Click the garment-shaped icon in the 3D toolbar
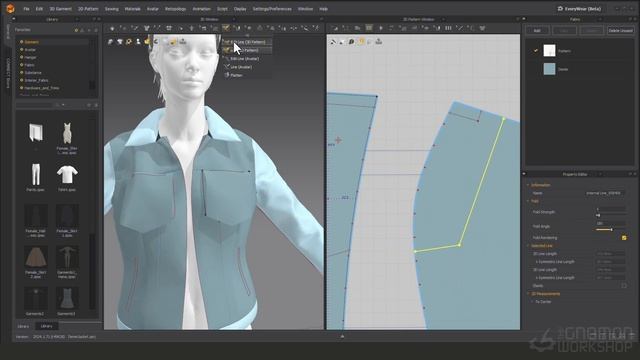 click(146, 28)
